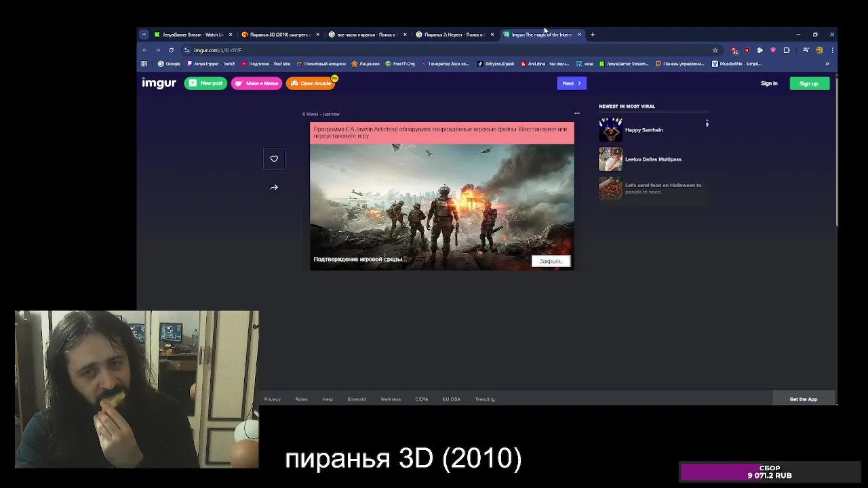
Task: Open the CCPA footer link
Action: pyautogui.click(x=422, y=399)
